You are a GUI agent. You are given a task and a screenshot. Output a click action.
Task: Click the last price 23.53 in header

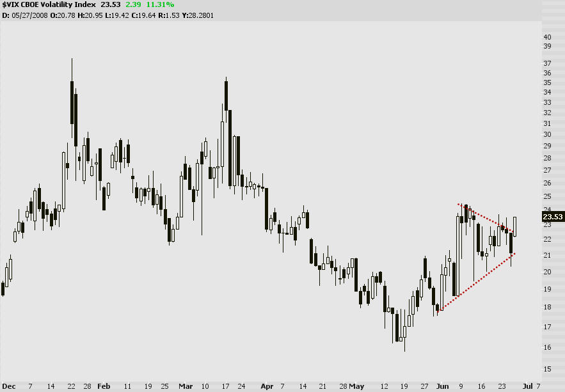(111, 4)
